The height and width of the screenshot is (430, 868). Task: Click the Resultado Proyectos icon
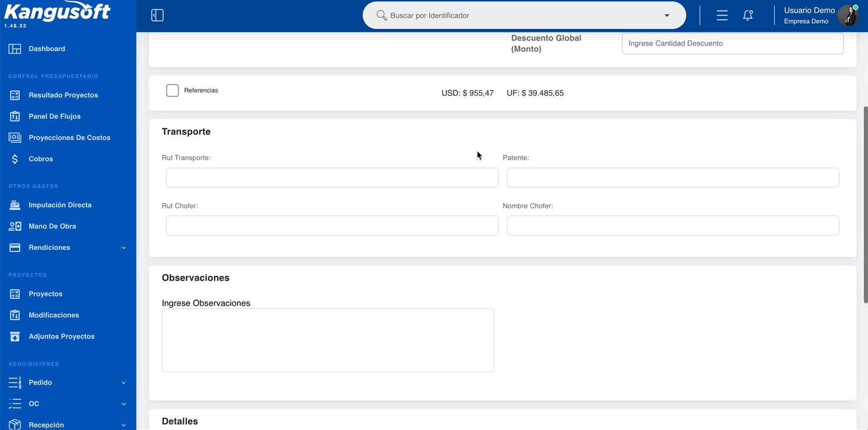pyautogui.click(x=15, y=95)
